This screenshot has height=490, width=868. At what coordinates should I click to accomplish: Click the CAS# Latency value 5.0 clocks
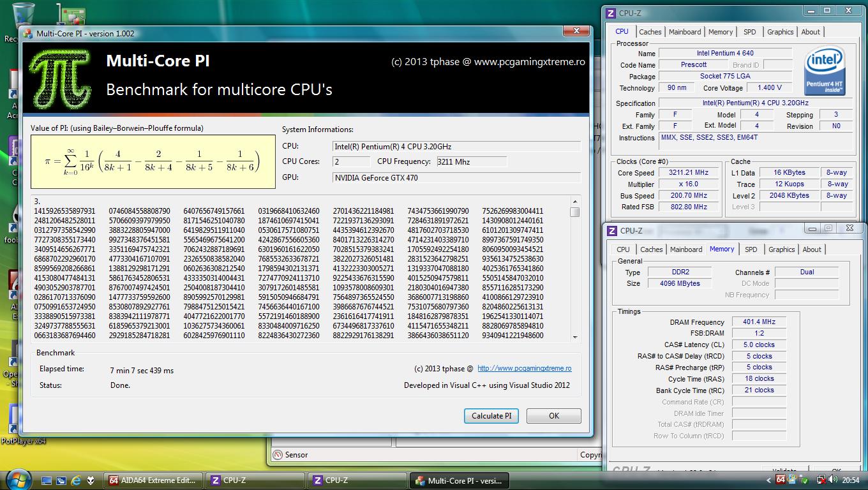click(759, 345)
